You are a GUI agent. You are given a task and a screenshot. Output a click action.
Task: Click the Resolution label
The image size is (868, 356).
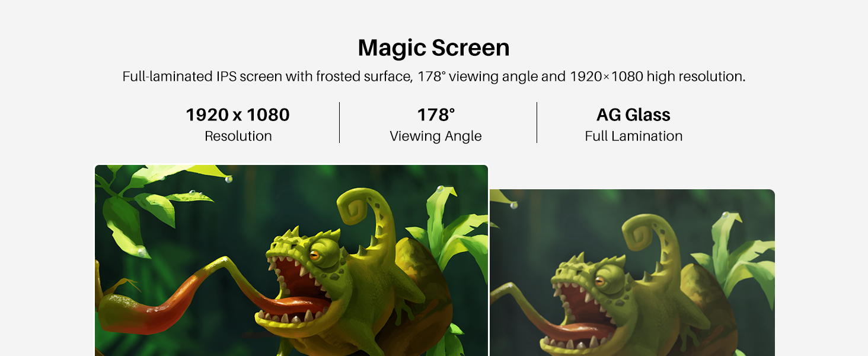238,136
